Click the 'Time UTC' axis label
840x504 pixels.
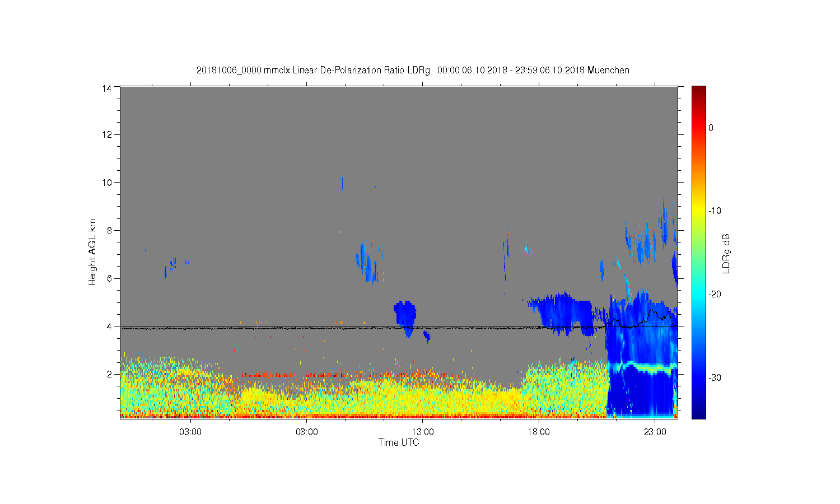399,442
